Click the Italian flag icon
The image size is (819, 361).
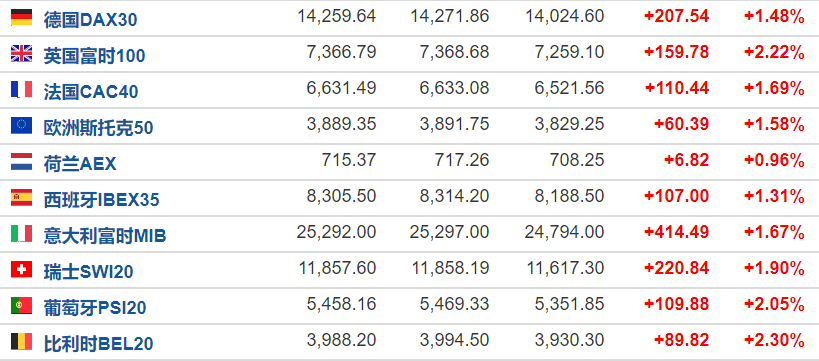click(21, 234)
